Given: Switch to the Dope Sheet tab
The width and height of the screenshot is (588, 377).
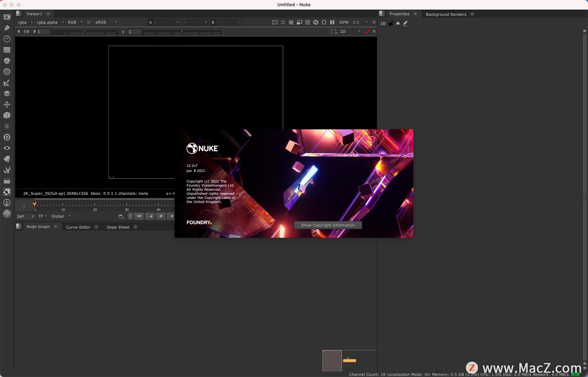Looking at the screenshot, I should [x=118, y=227].
